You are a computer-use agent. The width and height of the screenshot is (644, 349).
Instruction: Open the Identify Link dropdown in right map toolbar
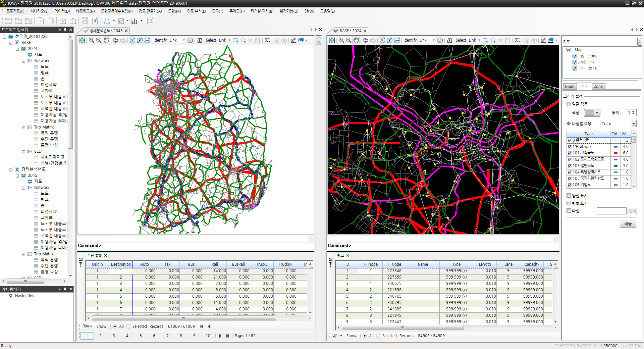click(433, 40)
